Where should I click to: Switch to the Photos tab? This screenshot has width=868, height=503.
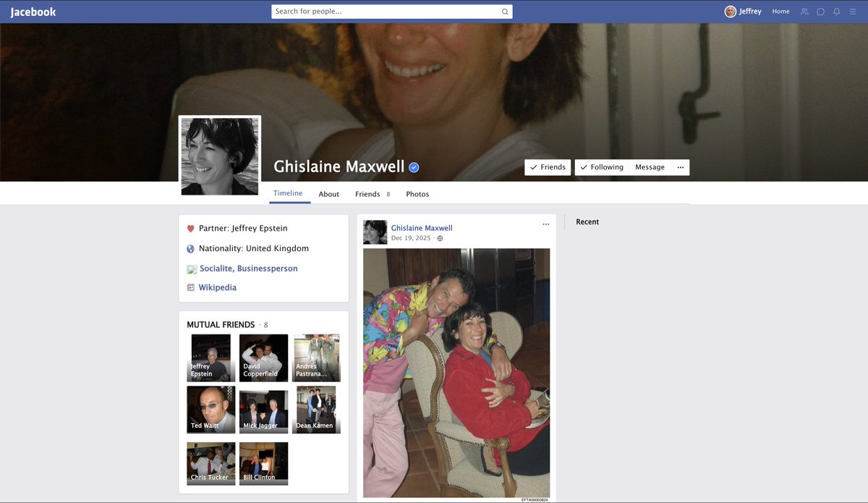pyautogui.click(x=417, y=194)
